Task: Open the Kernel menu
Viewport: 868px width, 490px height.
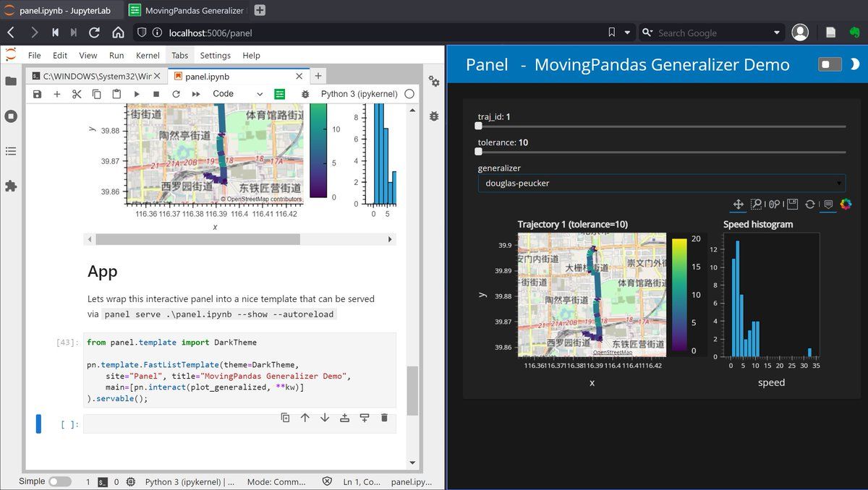Action: pyautogui.click(x=148, y=56)
